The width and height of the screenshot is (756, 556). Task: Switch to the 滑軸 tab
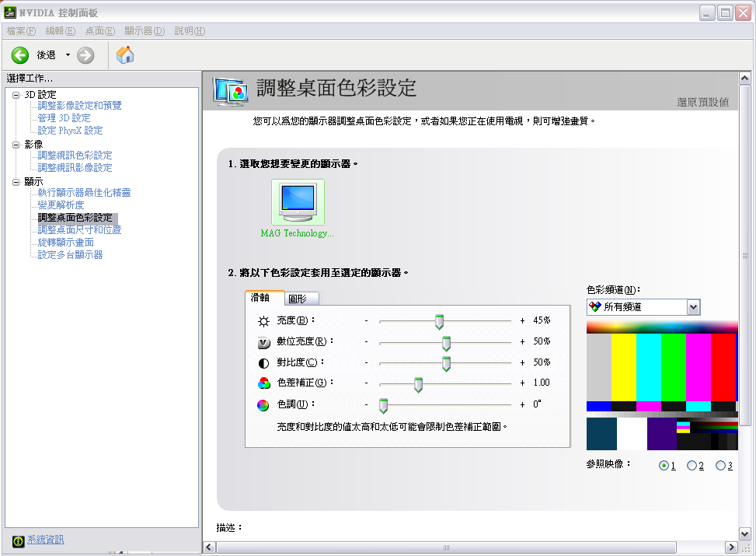click(x=264, y=298)
